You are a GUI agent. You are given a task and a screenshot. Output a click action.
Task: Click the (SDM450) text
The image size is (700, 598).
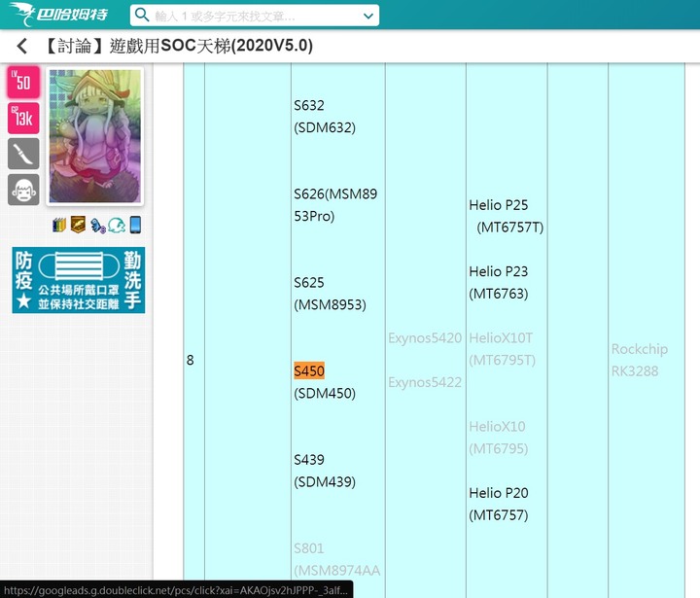pyautogui.click(x=325, y=393)
